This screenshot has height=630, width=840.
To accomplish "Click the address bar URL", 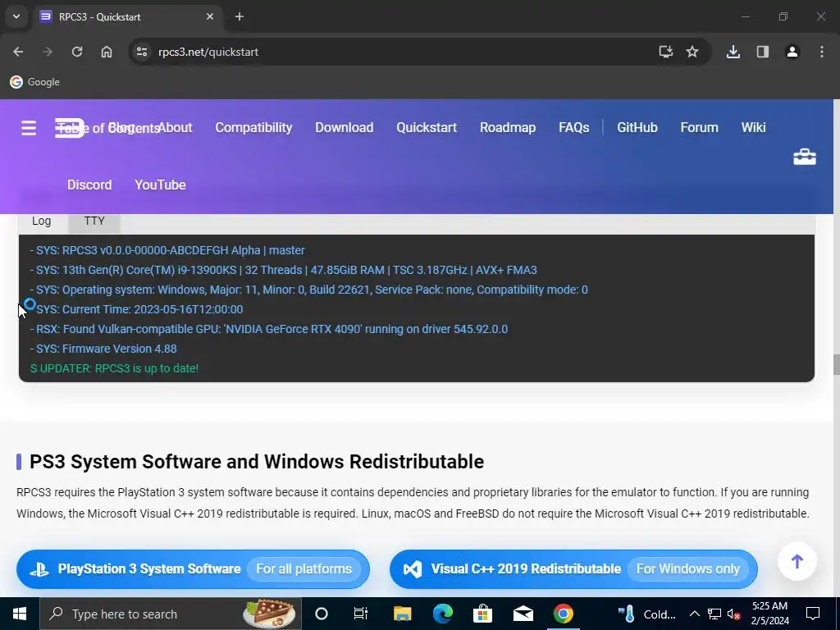I will click(208, 52).
